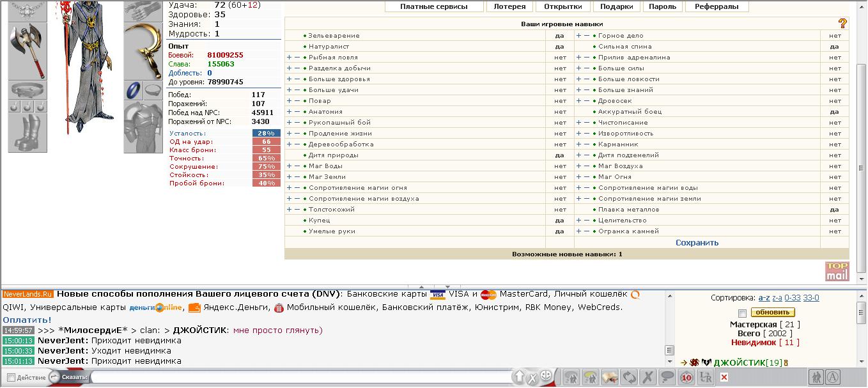
Task: Open the skills help question mark
Action: click(842, 24)
